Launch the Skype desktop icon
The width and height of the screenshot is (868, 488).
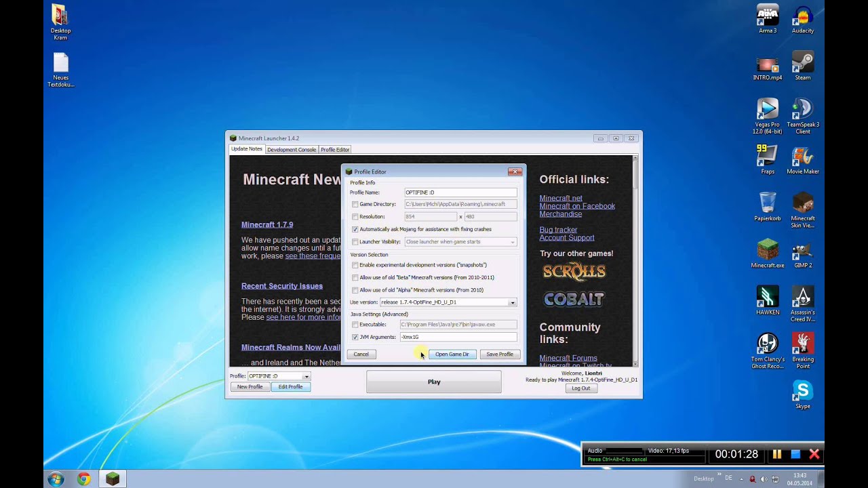click(x=803, y=394)
